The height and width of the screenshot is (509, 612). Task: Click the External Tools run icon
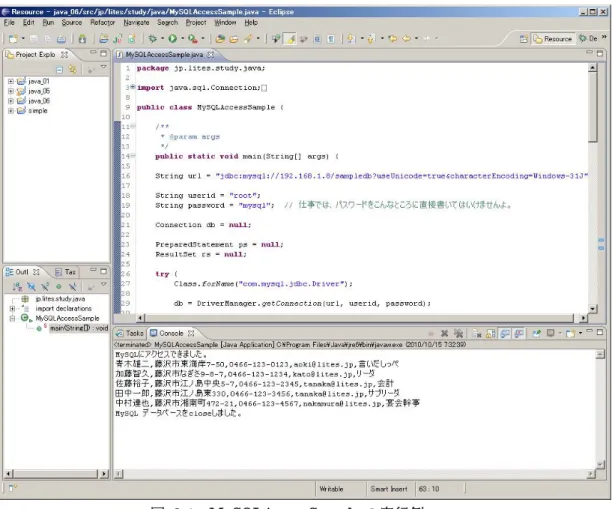click(192, 38)
